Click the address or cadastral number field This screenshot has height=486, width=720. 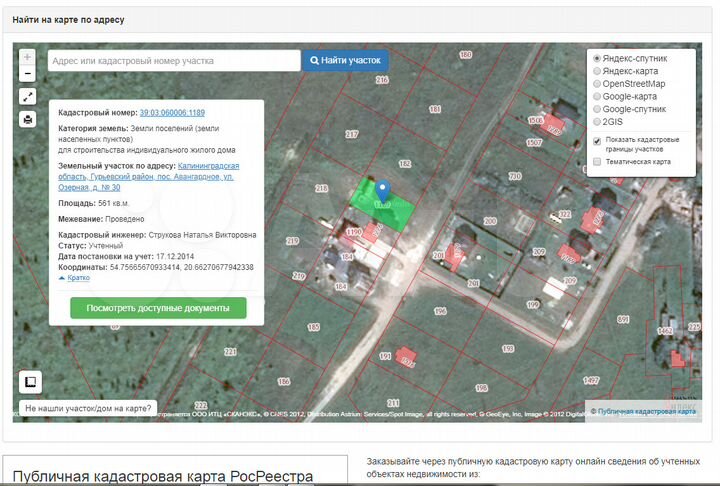(173, 61)
